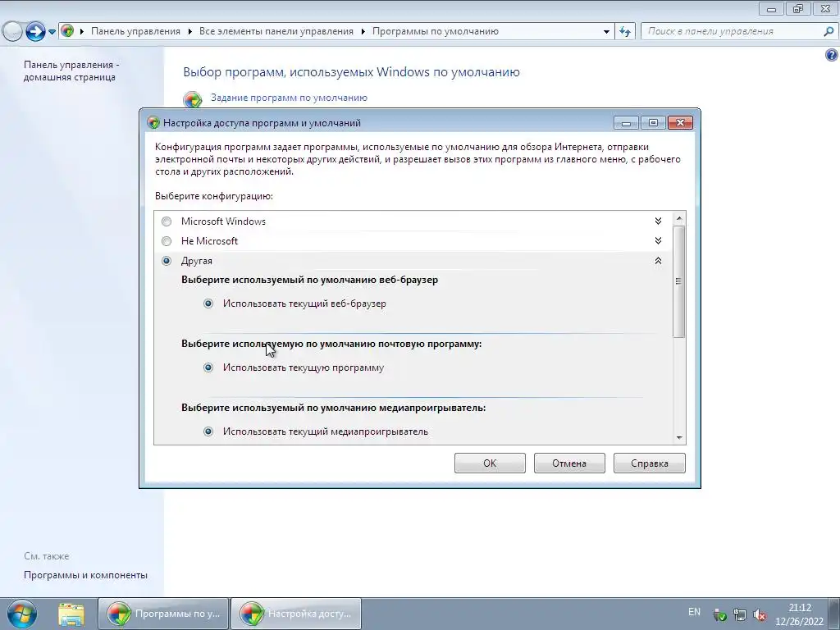Click "Программы по умолчанию" breadcrumb
The height and width of the screenshot is (630, 840).
point(436,31)
